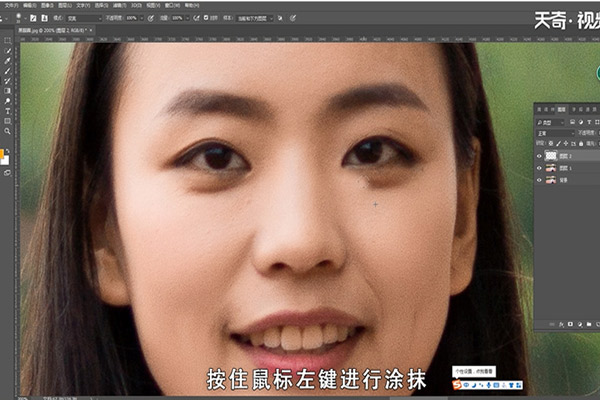Filter layers by pixel type icon
Screen dimensions: 600x400
(x=572, y=122)
